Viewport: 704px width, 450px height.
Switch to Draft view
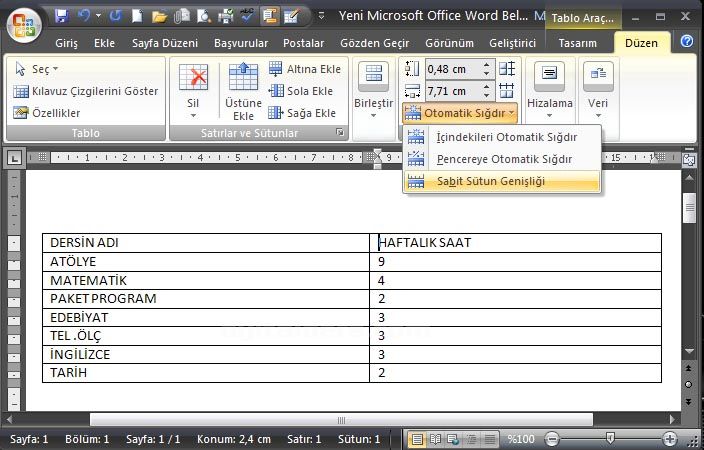[x=490, y=439]
